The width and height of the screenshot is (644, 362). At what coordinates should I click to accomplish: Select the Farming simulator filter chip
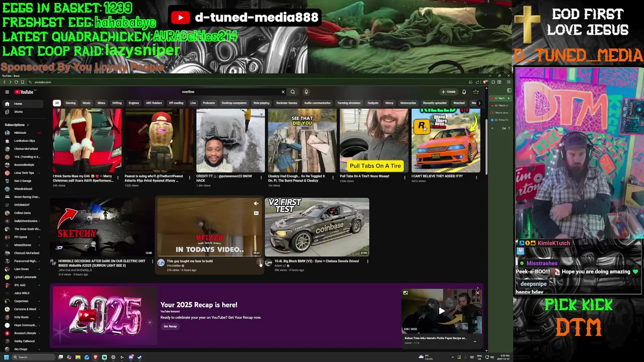349,103
